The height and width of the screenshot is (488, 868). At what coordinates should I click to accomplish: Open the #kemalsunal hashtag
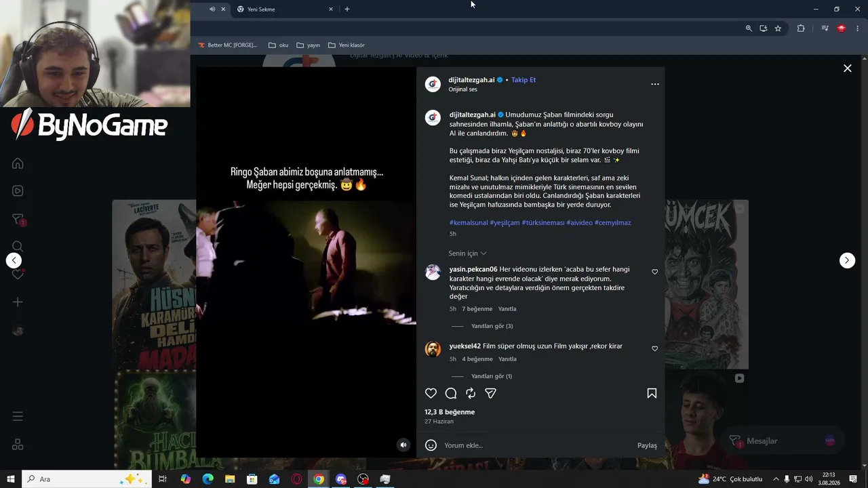[469, 223]
